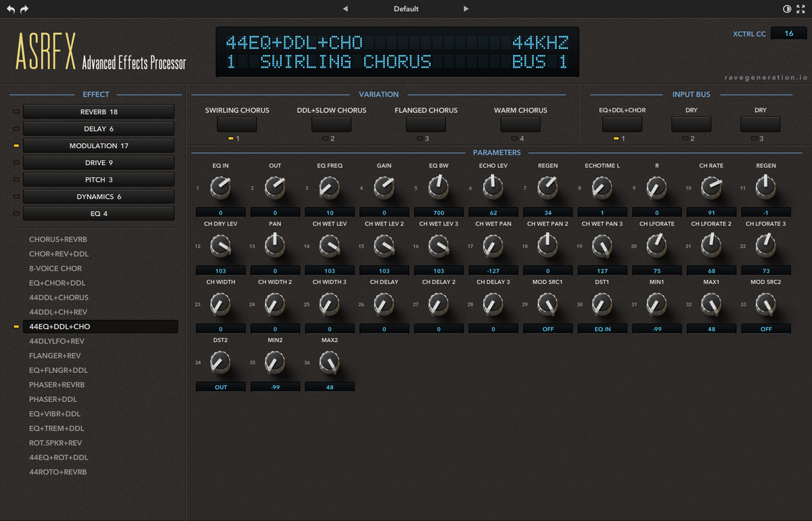Screen dimensions: 812x521
Task: Go to previous preset with left arrow
Action: (345, 9)
